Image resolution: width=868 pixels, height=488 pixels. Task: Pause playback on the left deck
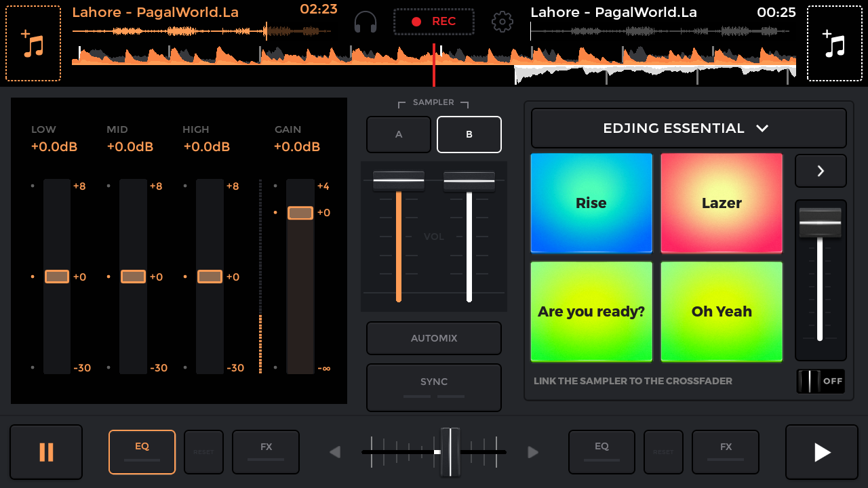point(45,452)
